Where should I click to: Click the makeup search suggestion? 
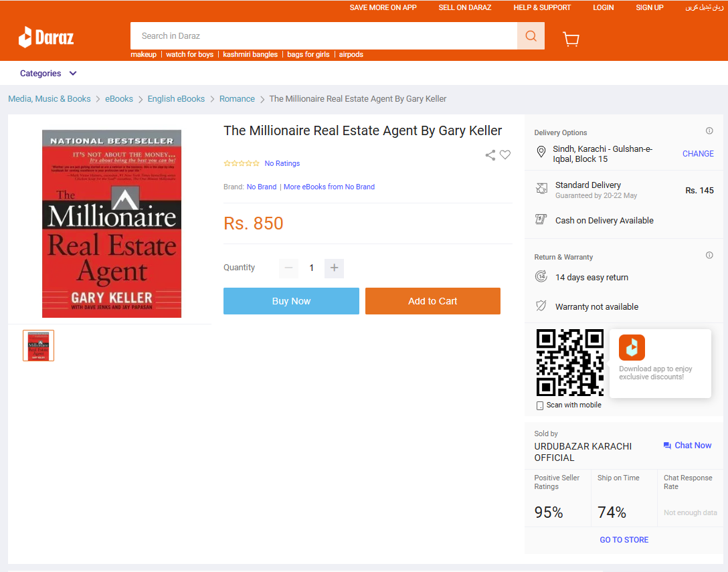[143, 54]
